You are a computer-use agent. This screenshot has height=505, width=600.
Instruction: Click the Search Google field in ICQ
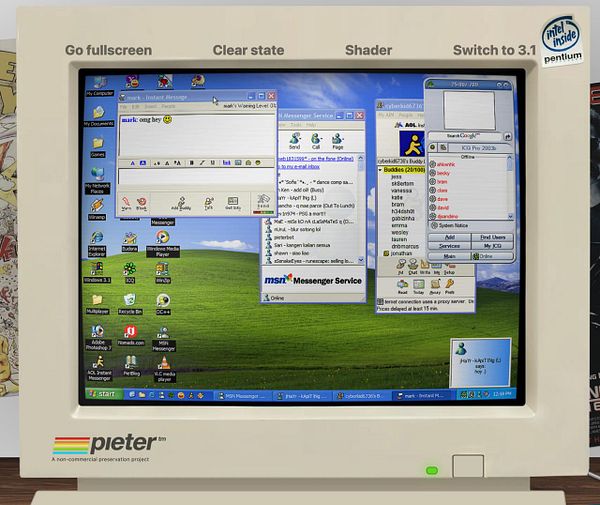[x=465, y=136]
